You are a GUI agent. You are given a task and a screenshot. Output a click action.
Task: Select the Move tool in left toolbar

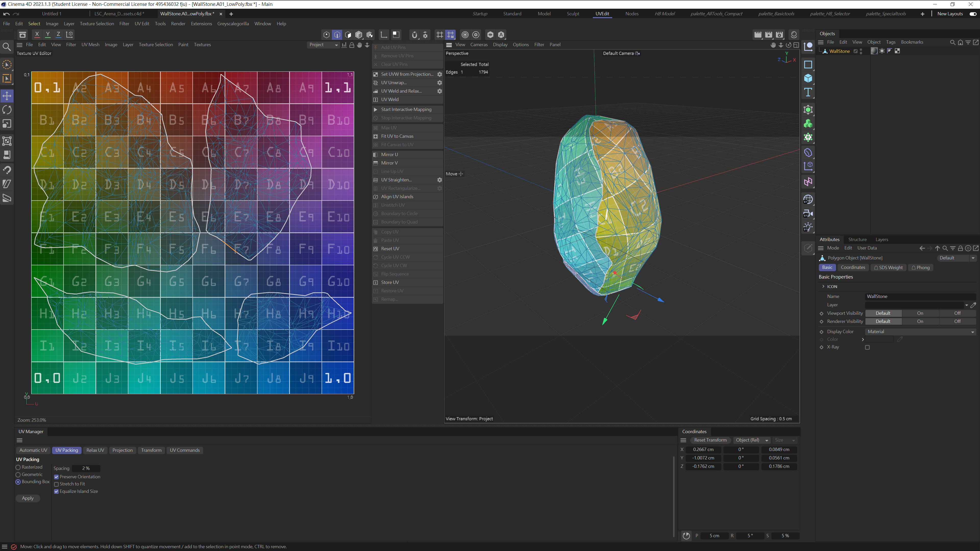(7, 96)
